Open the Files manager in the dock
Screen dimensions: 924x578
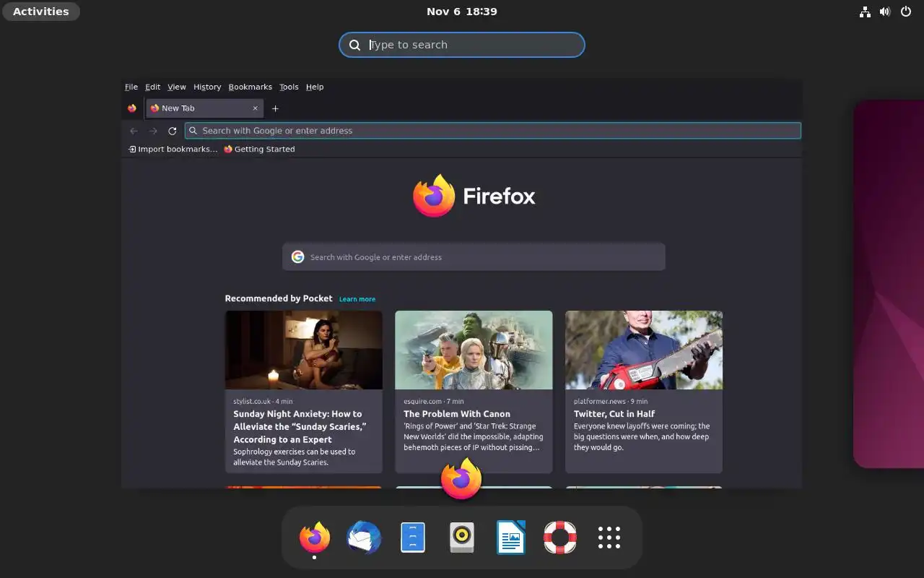click(x=413, y=538)
